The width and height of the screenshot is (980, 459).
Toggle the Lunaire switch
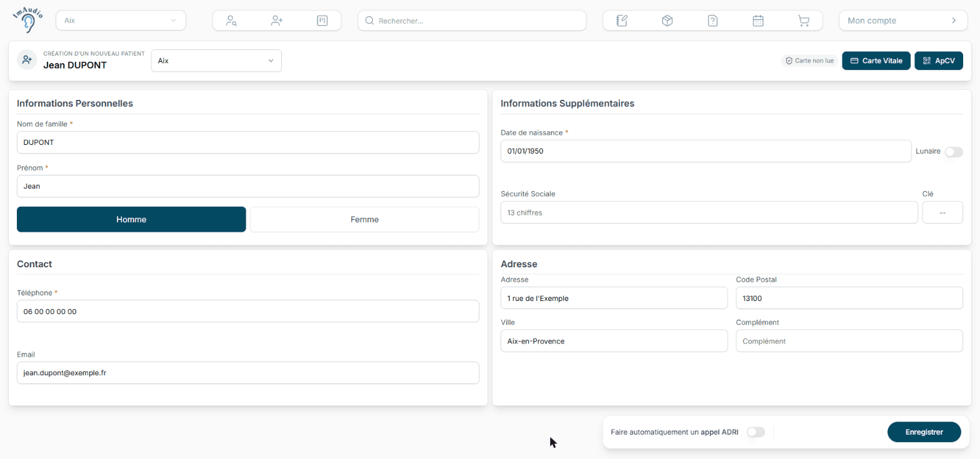[954, 152]
